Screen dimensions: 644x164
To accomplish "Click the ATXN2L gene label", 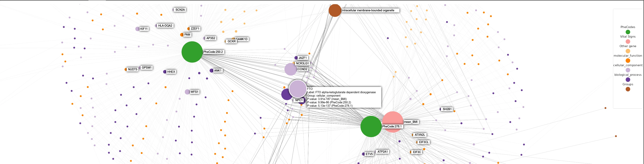I will coord(420,135).
